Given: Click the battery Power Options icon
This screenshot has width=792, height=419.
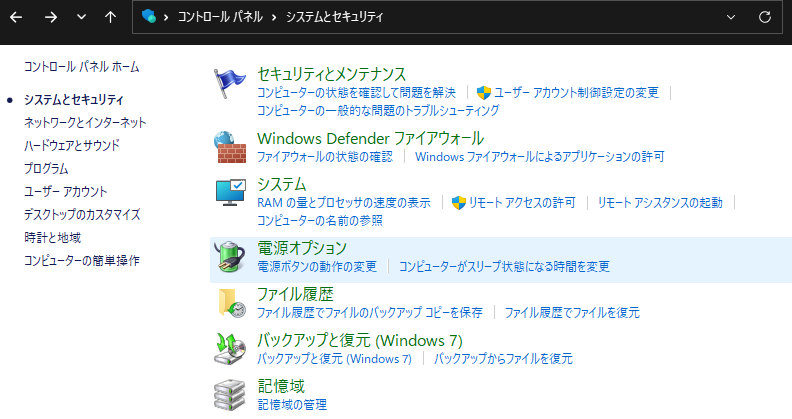Looking at the screenshot, I should click(x=230, y=256).
